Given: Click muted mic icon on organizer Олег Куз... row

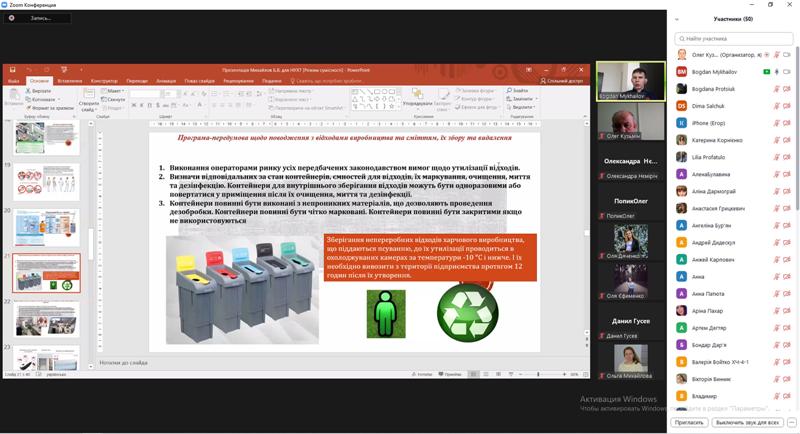Looking at the screenshot, I should point(777,55).
